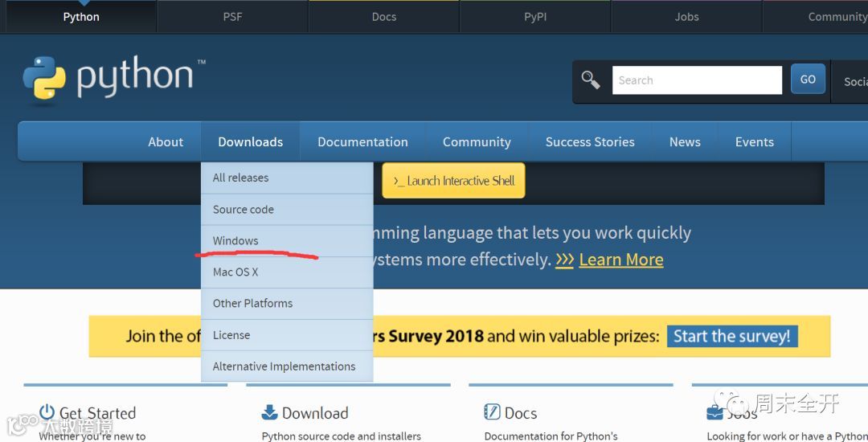This screenshot has width=868, height=442.
Task: Click the Launch Interactive Shell button
Action: coord(453,181)
